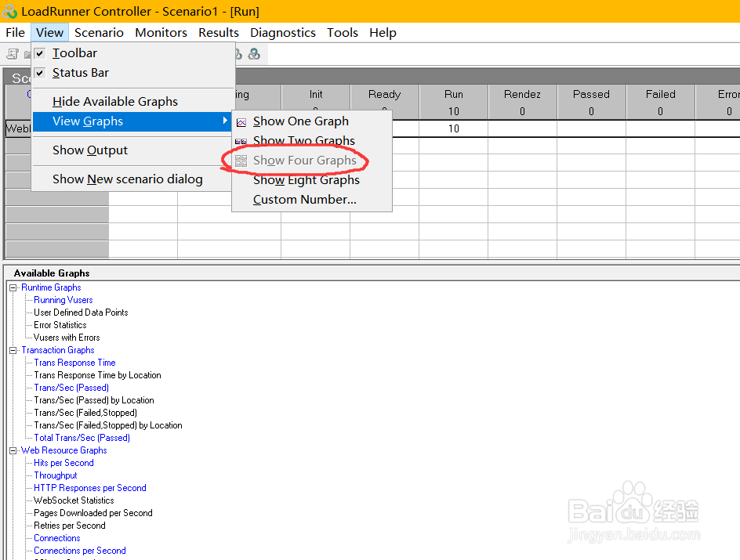Click the Show One Graph icon
Viewport: 740px width, 560px height.
click(241, 122)
